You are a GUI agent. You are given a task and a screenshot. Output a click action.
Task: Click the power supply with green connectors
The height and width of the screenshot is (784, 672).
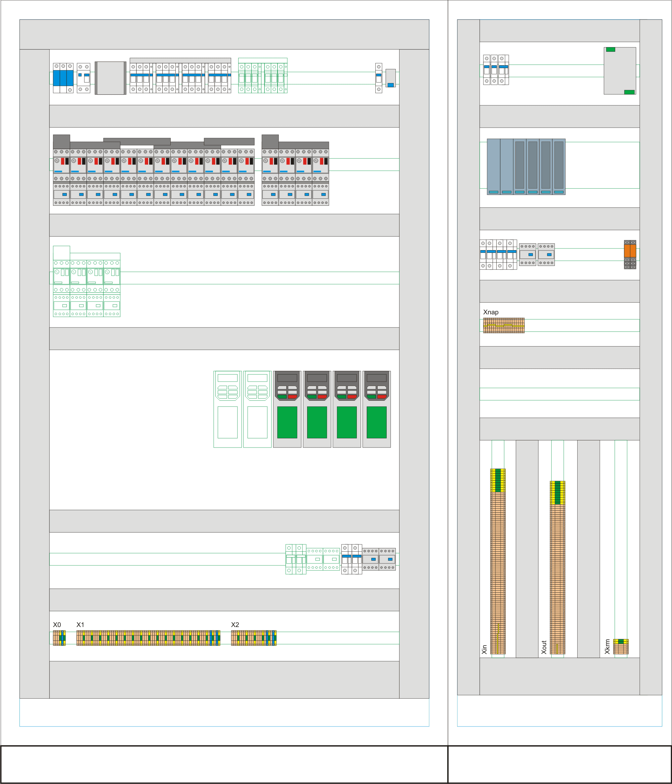[620, 71]
